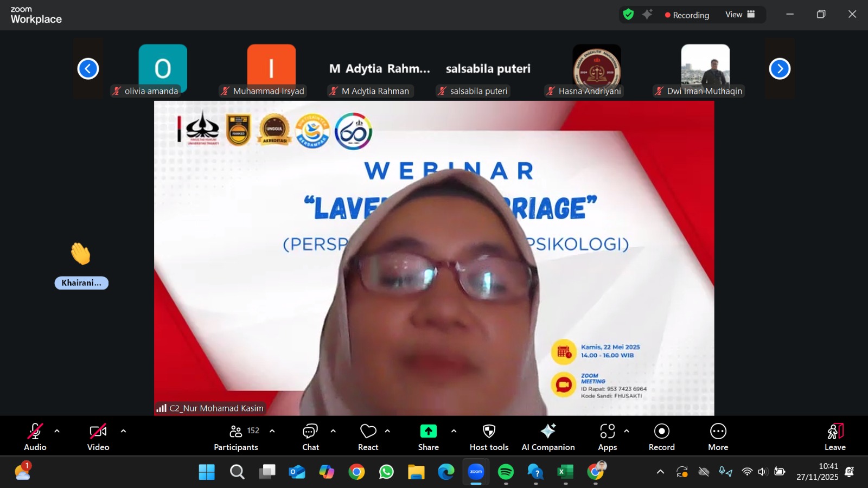Turn on camera with Video button

click(98, 436)
